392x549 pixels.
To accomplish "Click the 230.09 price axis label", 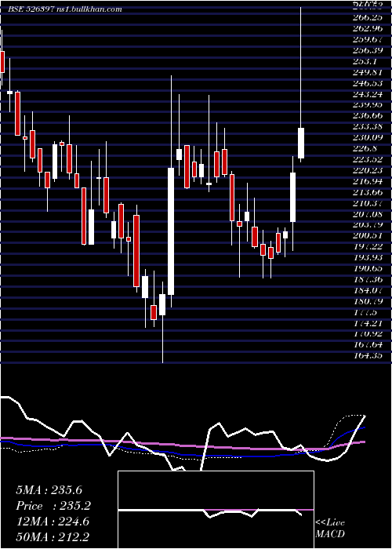I will [x=367, y=137].
